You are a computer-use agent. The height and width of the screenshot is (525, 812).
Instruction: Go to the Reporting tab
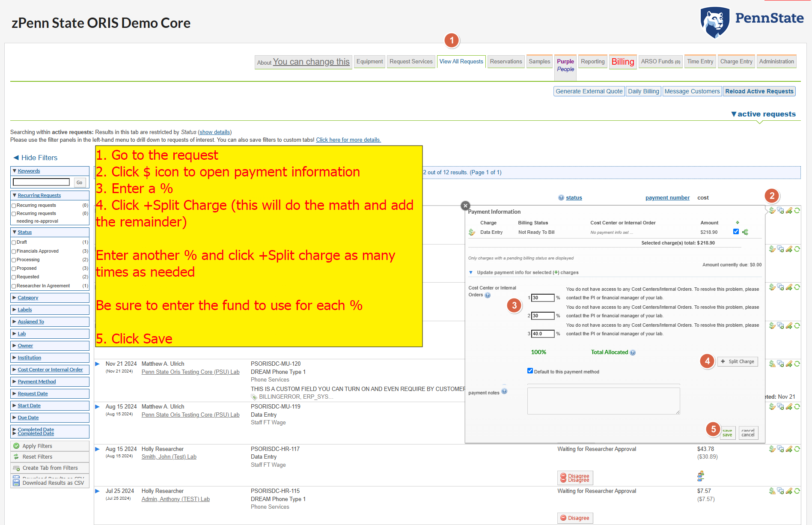[593, 62]
